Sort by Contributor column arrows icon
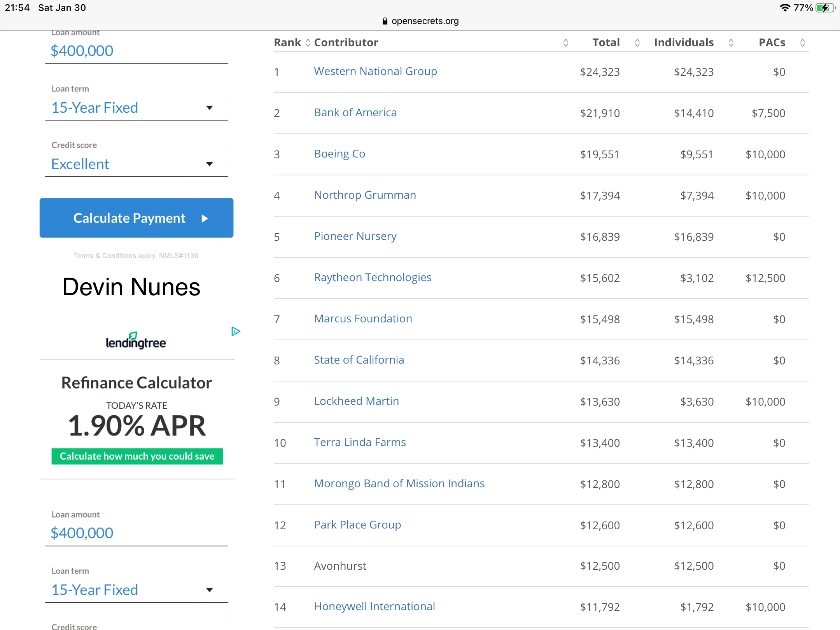This screenshot has height=630, width=840. [x=565, y=43]
